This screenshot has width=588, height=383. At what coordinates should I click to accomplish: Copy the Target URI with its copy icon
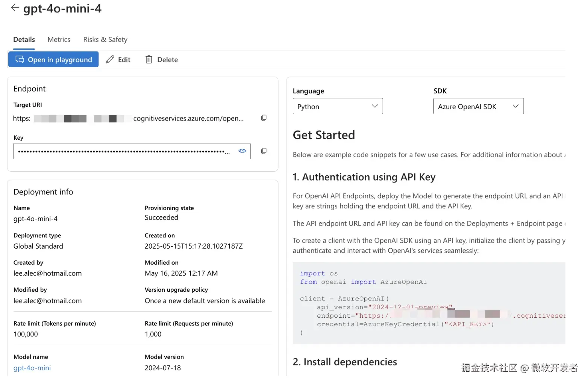264,118
